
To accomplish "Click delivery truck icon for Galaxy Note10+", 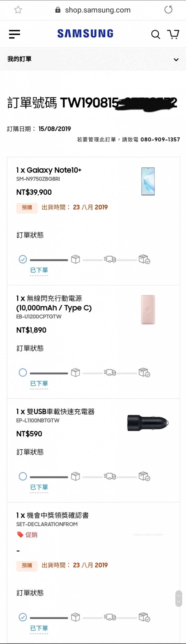I will pos(110,259).
